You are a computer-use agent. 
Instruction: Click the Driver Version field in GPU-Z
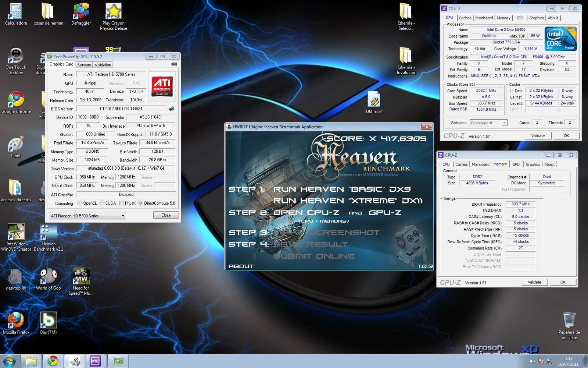pyautogui.click(x=126, y=168)
